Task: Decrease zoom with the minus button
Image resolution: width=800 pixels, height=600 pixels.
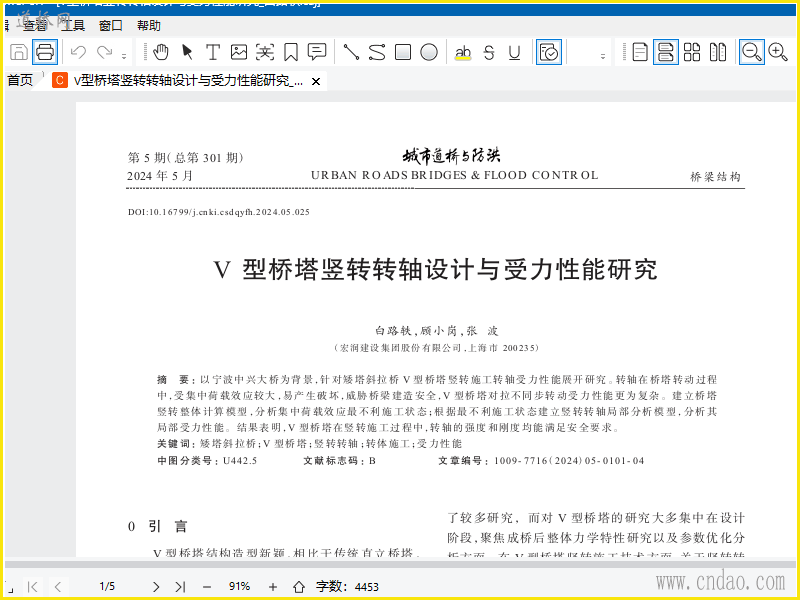Action: pyautogui.click(x=207, y=587)
